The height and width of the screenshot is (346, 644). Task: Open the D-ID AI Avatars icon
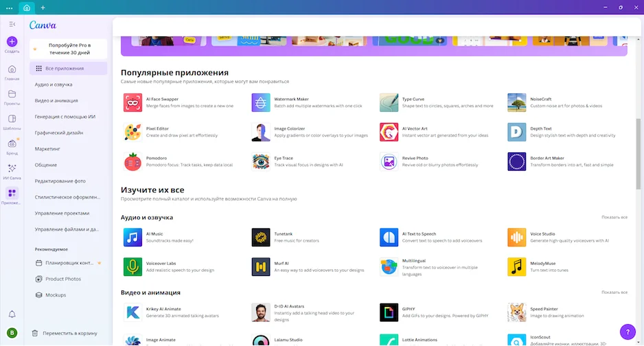click(x=261, y=312)
